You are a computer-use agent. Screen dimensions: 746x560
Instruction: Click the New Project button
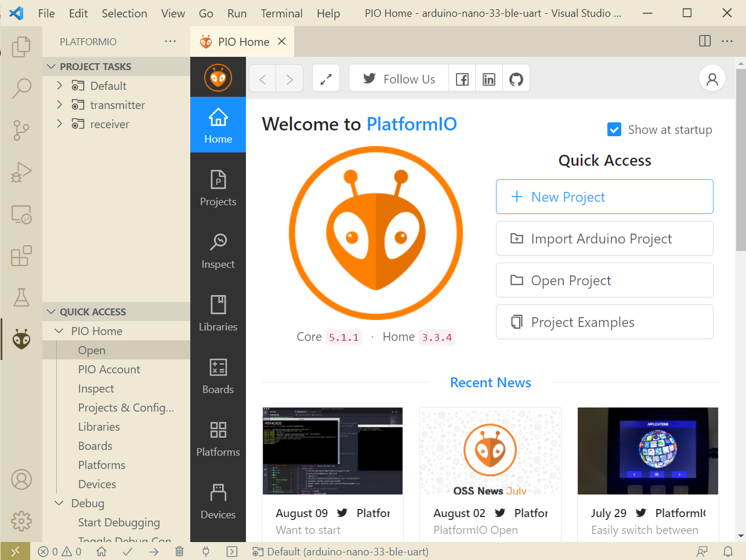click(x=604, y=197)
